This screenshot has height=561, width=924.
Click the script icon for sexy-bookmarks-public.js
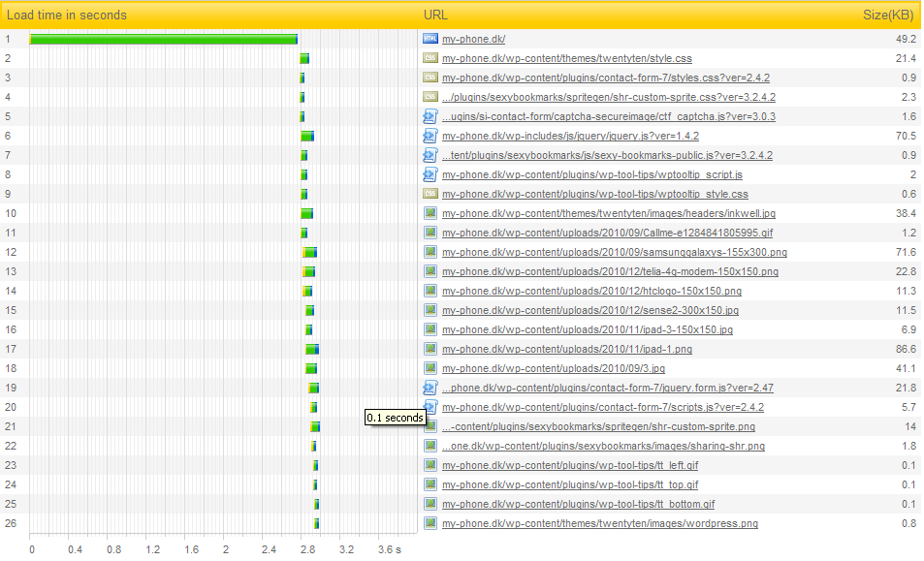point(430,155)
